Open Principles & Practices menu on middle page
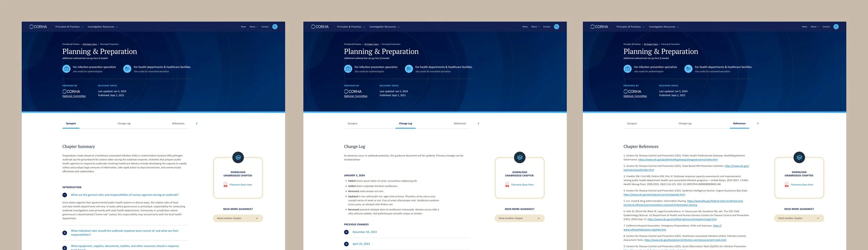The height and width of the screenshot is (250, 868). pyautogui.click(x=351, y=27)
